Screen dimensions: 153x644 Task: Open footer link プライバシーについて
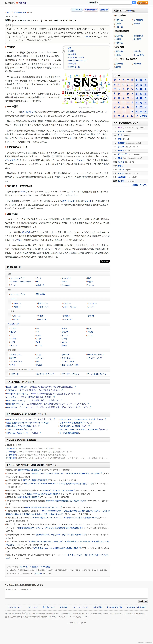coord(80,608)
